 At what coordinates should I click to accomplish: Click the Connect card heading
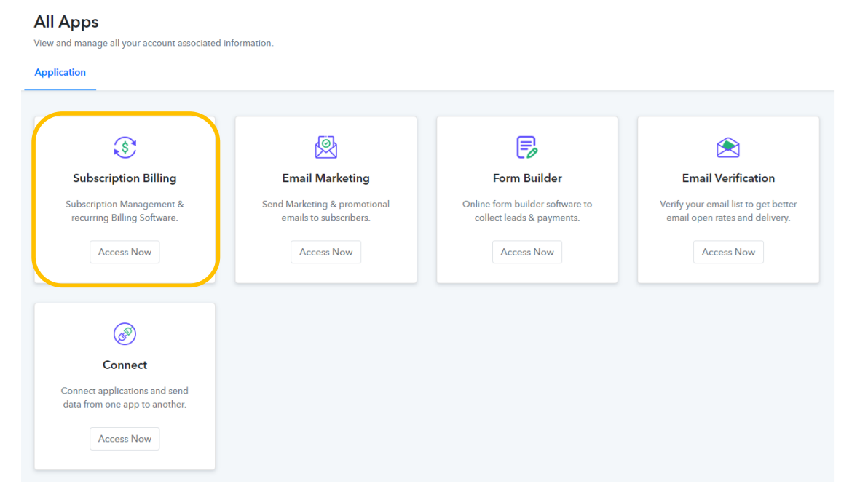[x=125, y=365]
